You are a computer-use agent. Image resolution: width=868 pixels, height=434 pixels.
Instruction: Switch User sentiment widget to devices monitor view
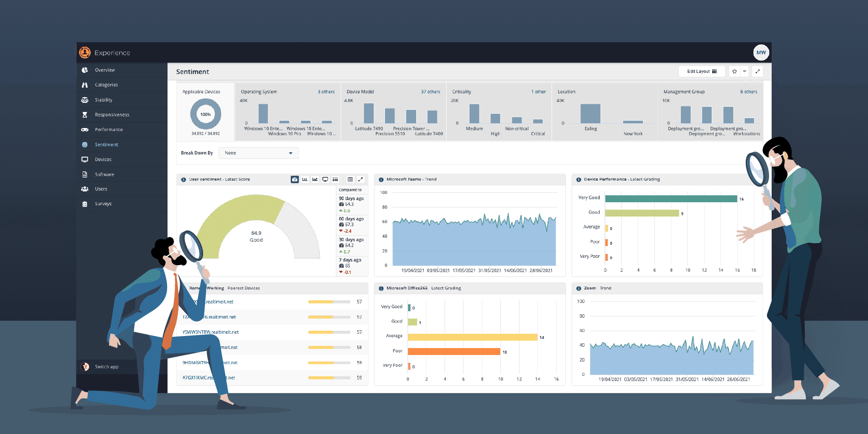325,179
